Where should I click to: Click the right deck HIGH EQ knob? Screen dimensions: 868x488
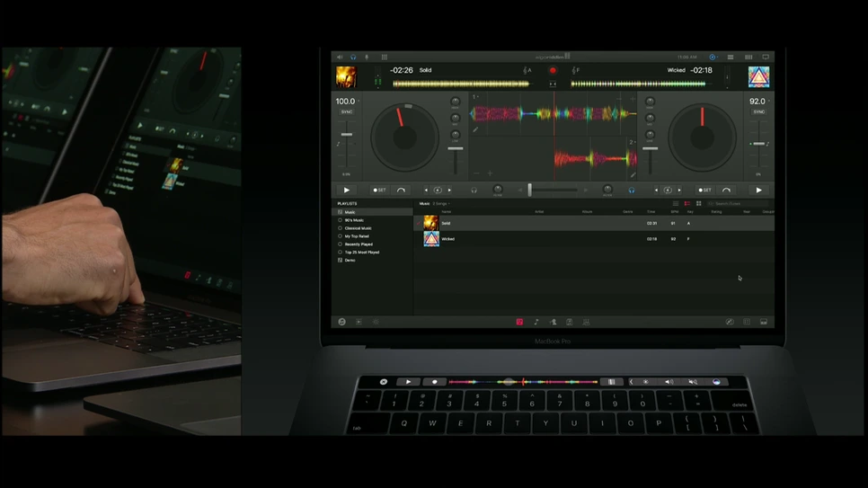point(650,102)
